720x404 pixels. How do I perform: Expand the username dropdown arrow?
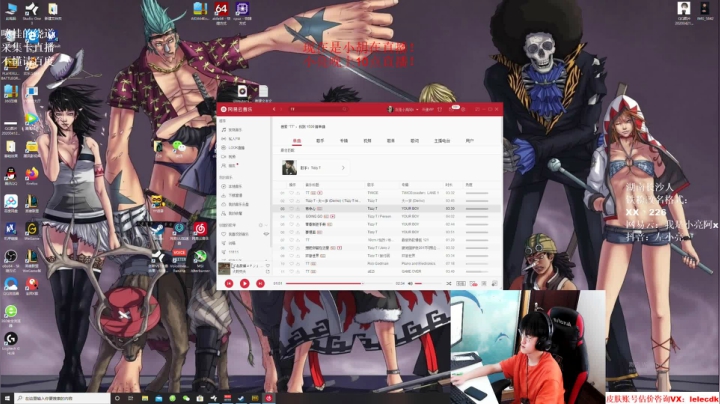click(x=417, y=109)
